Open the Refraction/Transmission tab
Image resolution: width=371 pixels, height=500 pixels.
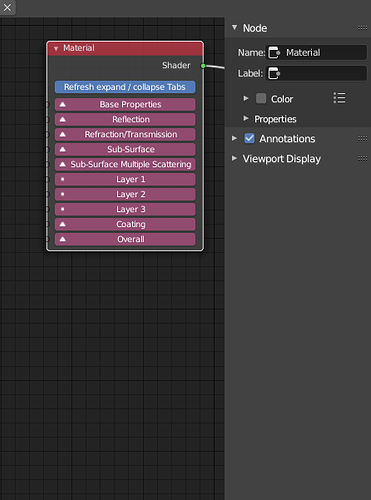pos(125,134)
